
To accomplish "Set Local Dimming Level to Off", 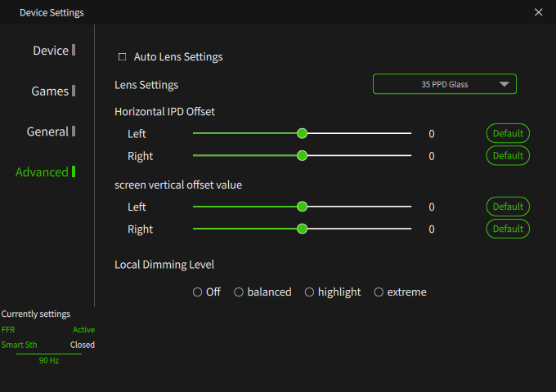I will [x=198, y=292].
